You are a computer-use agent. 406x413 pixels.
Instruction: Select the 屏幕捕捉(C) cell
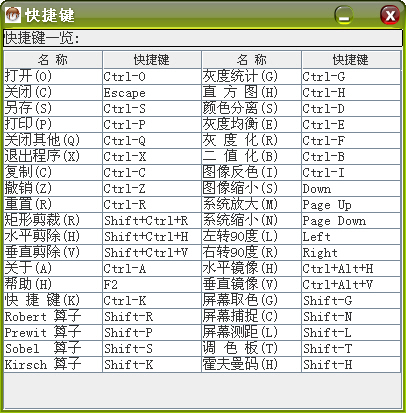pyautogui.click(x=251, y=317)
